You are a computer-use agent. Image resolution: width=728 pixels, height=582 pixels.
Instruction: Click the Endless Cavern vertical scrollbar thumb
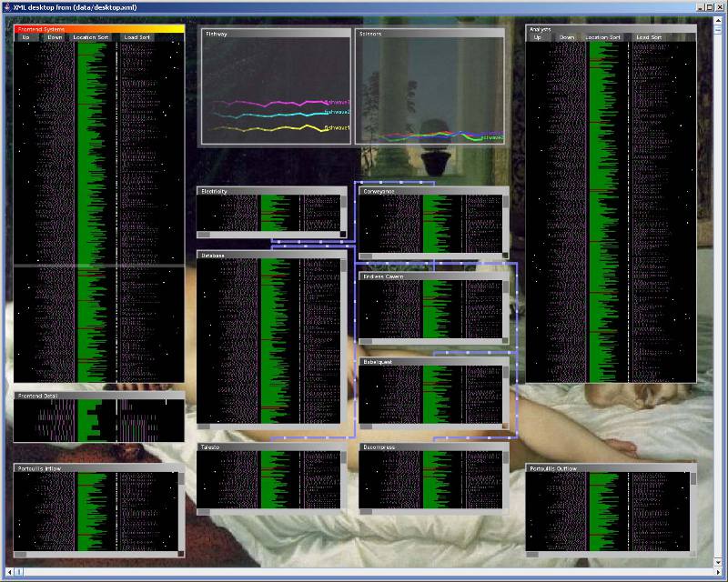(x=506, y=287)
